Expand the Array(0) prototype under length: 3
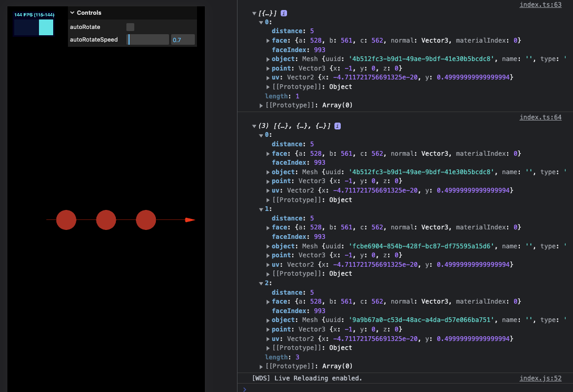Screen dimensions: 573x392 point(262,366)
